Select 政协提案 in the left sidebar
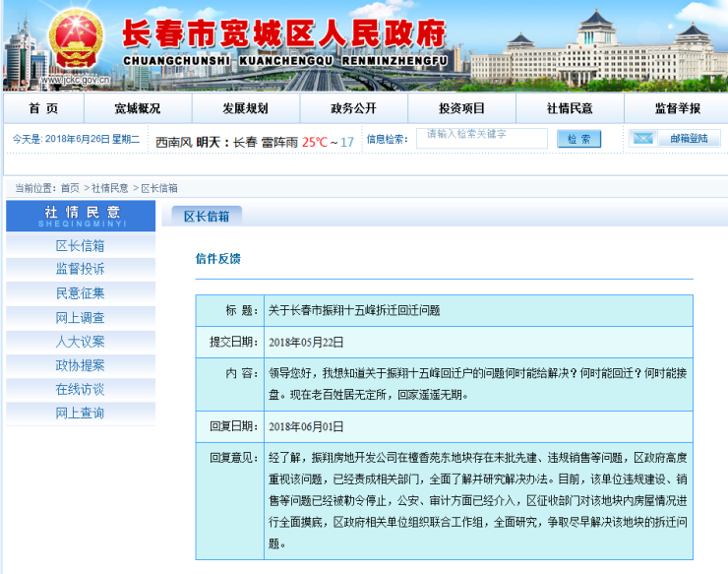 [81, 365]
